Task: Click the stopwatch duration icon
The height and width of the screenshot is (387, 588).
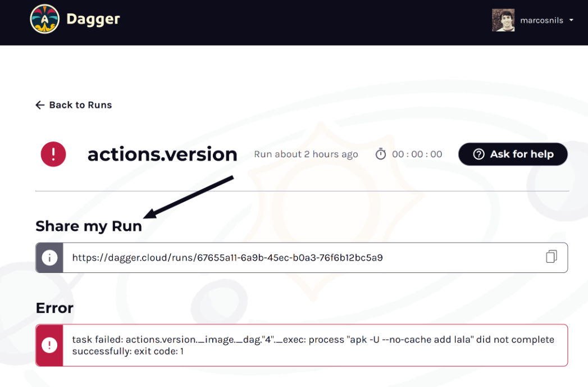Action: pyautogui.click(x=381, y=154)
